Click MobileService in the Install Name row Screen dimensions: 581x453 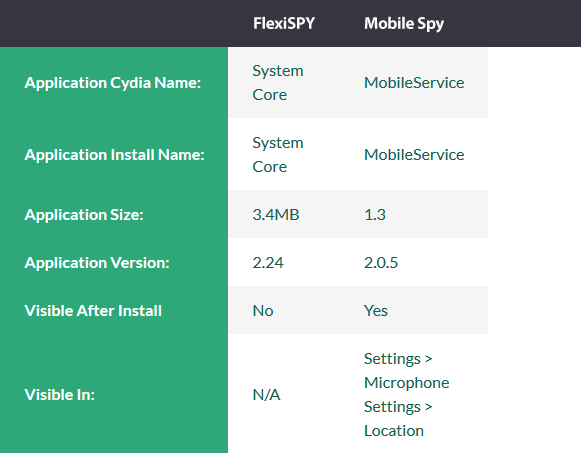[414, 154]
